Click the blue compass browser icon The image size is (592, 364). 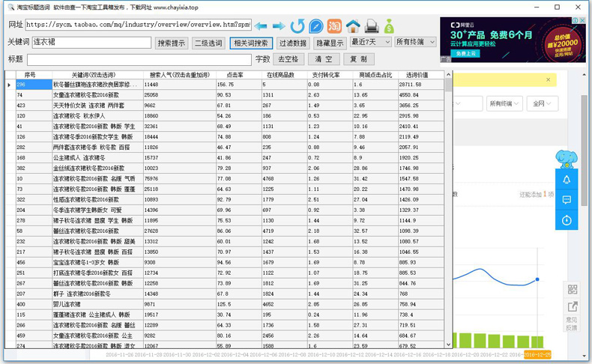pyautogui.click(x=315, y=26)
